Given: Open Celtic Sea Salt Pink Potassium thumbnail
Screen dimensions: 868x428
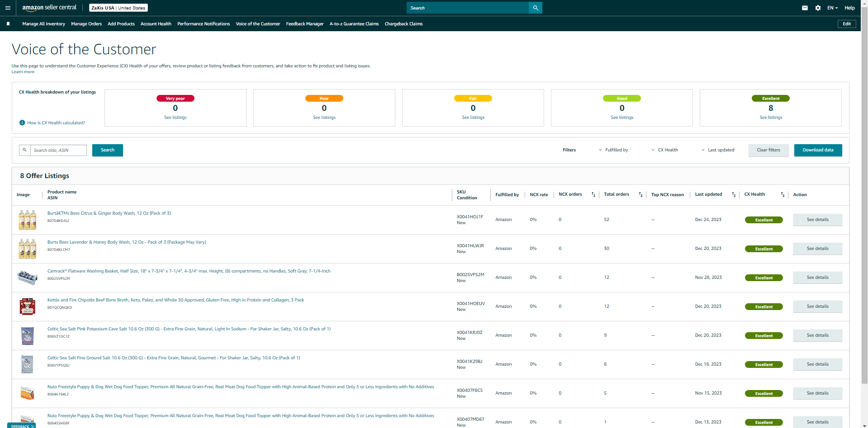Looking at the screenshot, I should click(27, 336).
